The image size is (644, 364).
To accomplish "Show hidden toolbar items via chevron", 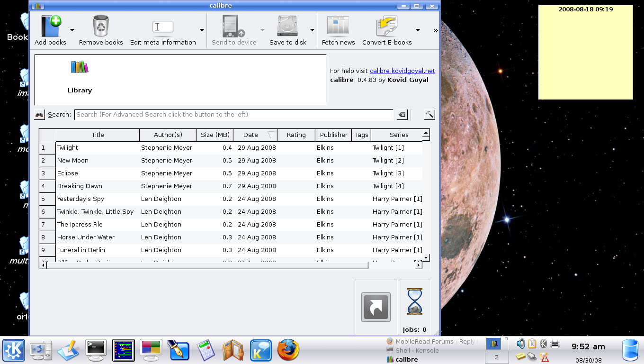I will click(x=436, y=30).
